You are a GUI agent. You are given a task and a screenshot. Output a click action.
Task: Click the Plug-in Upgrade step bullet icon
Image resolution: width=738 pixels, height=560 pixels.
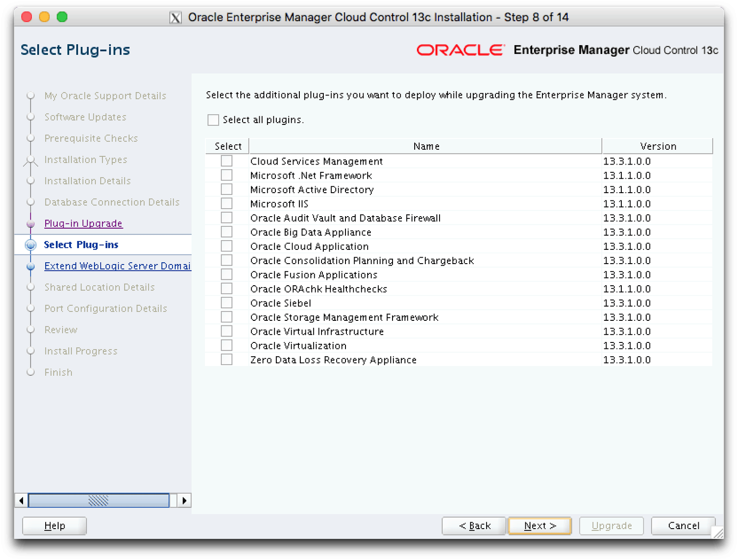(x=31, y=224)
